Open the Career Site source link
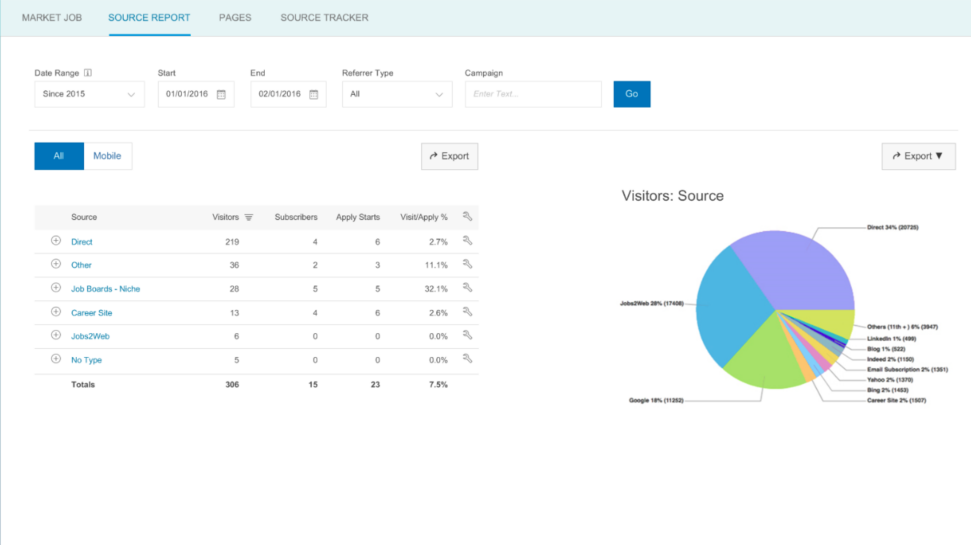The image size is (971, 545). click(x=92, y=313)
